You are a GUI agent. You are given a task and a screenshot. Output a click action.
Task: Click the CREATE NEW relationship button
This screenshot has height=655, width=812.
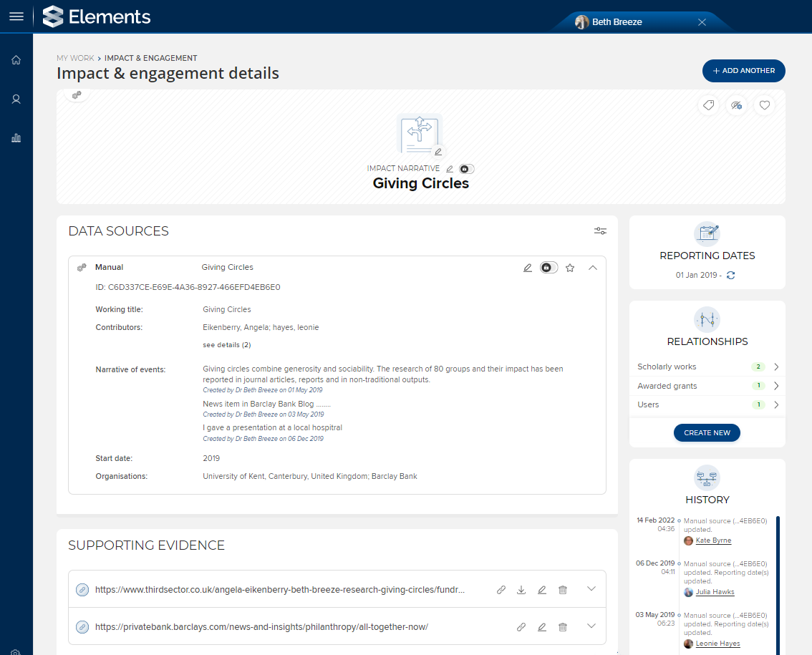point(707,433)
